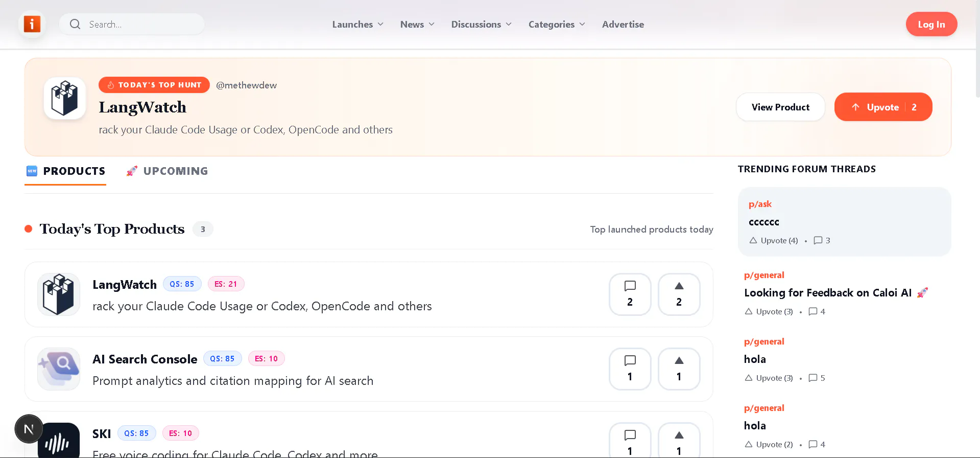
Task: Open comments of cccccc thread
Action: (822, 240)
